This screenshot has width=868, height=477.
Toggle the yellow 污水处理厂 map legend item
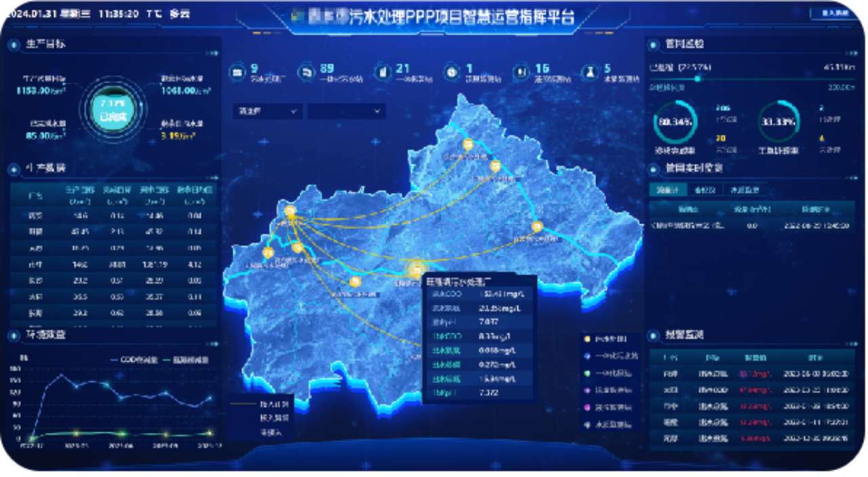606,339
